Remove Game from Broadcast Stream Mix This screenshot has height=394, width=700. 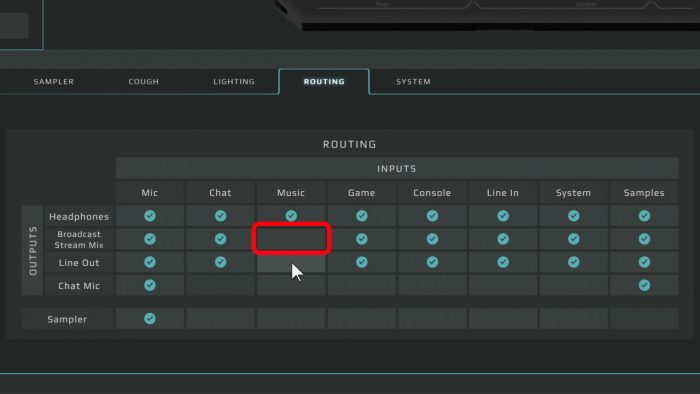pos(362,239)
